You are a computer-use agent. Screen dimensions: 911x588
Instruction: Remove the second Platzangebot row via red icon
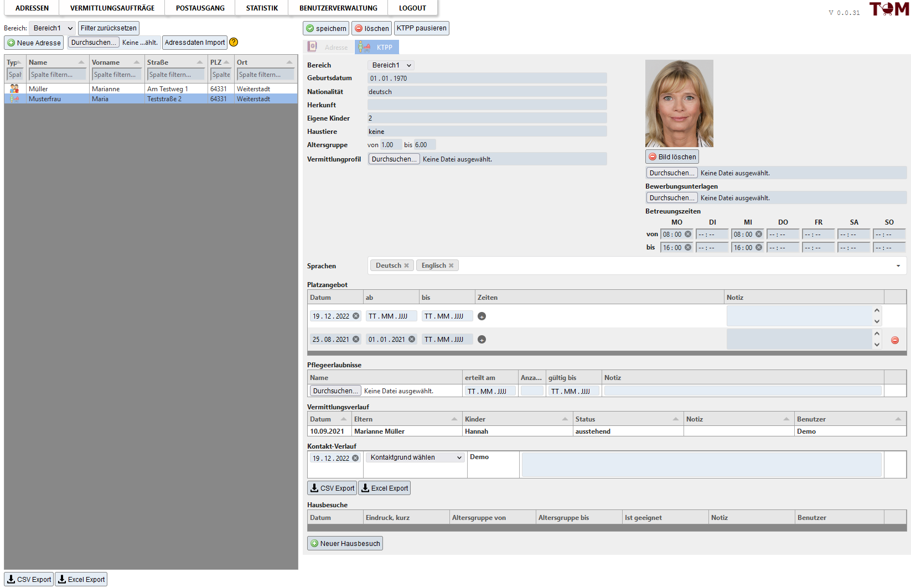click(x=894, y=340)
